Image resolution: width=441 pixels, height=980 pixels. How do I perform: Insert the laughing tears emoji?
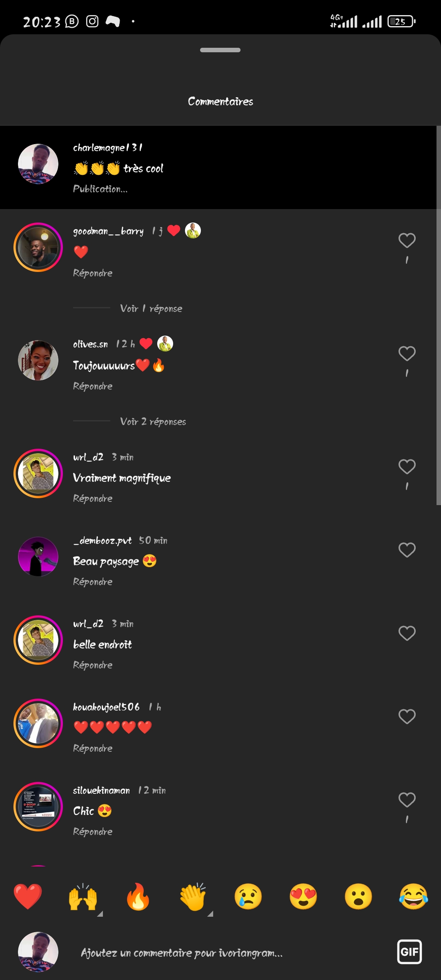click(414, 897)
